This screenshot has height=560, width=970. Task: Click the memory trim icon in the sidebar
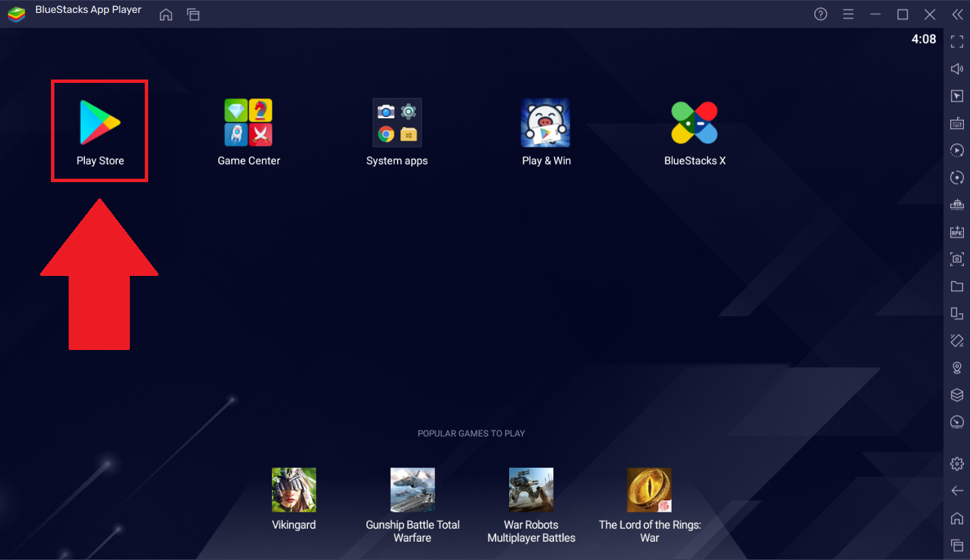click(x=957, y=205)
